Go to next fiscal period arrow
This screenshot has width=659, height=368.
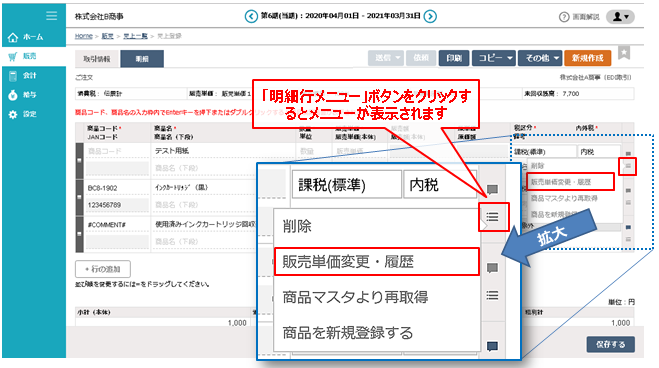coord(430,16)
